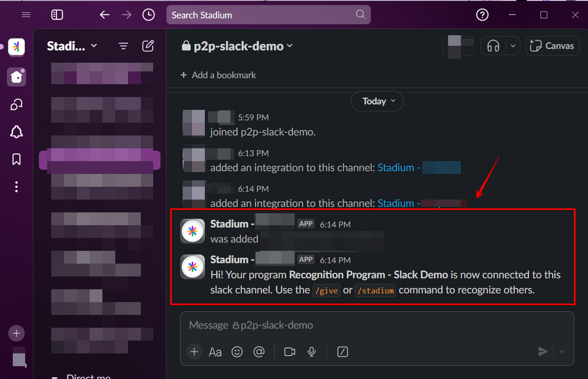Open the Canvas button
Image resolution: width=588 pixels, height=379 pixels.
(553, 46)
